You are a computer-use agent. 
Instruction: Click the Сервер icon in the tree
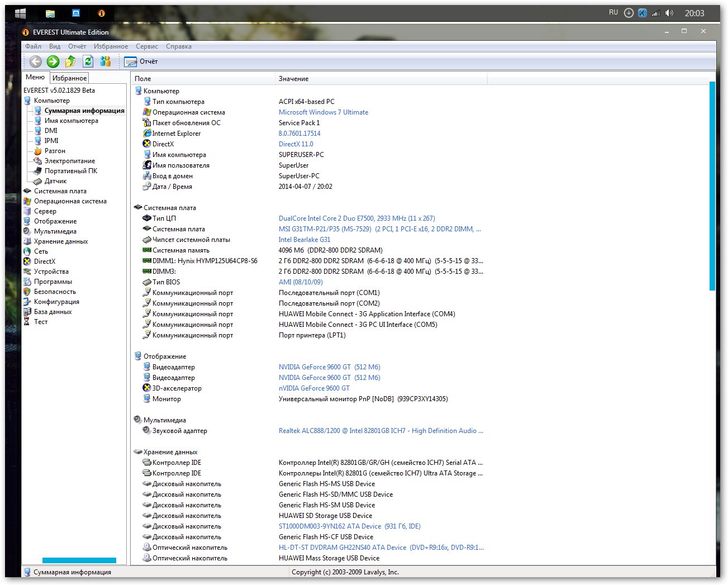(27, 211)
